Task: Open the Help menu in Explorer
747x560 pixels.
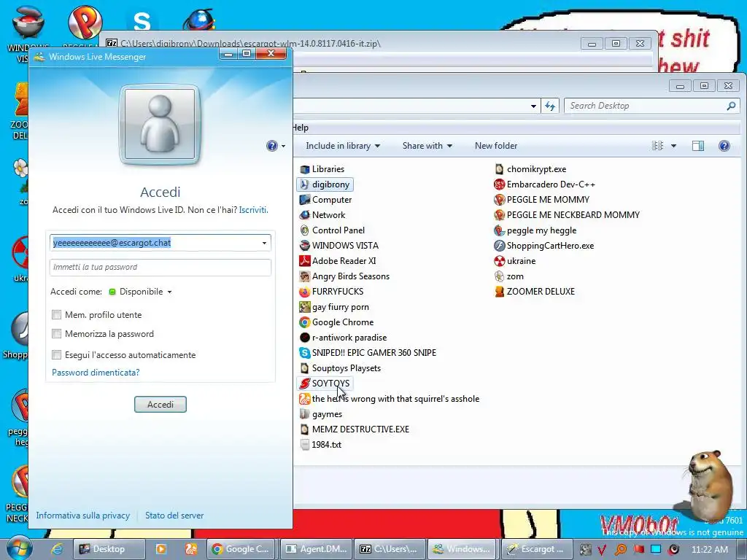Action: tap(300, 128)
